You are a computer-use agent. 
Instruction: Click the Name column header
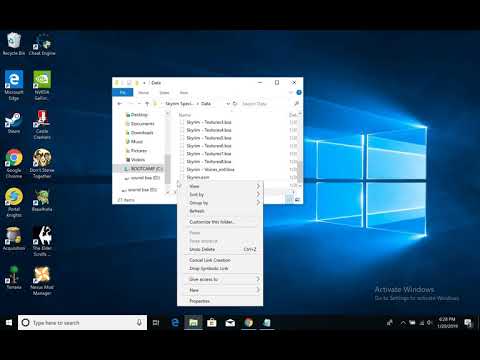(185, 115)
